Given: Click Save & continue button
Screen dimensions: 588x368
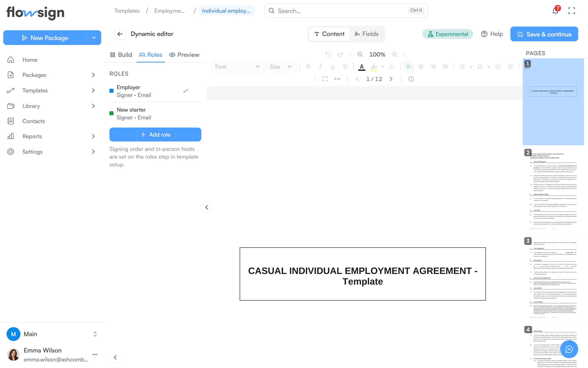Looking at the screenshot, I should [x=544, y=34].
